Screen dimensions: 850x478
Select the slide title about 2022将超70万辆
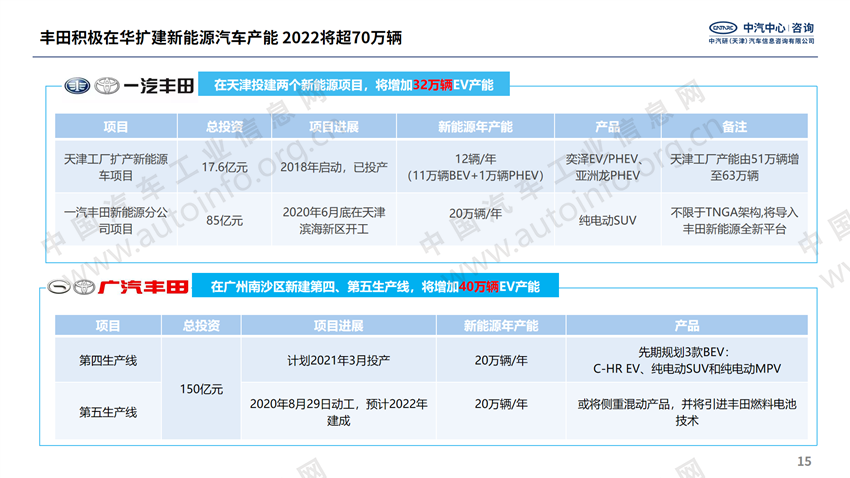click(x=221, y=38)
